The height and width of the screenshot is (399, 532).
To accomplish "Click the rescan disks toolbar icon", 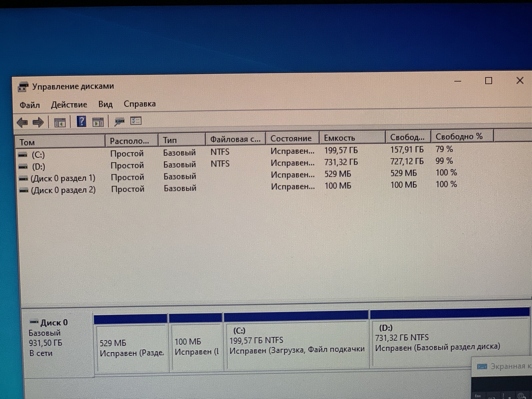I will tap(119, 122).
